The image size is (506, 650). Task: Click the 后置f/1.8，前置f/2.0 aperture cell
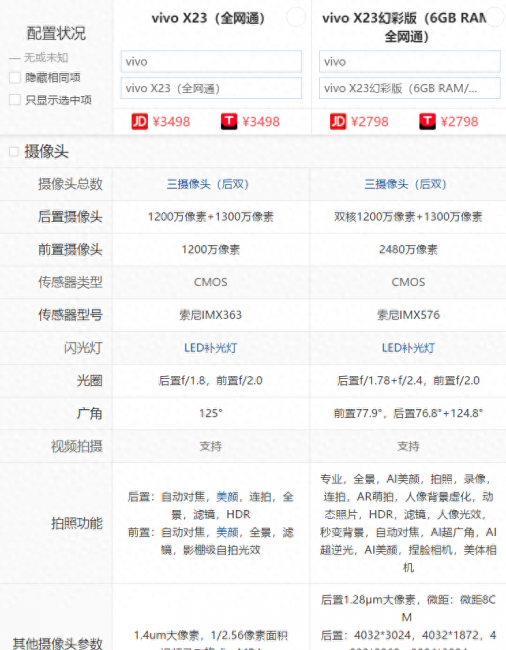[211, 381]
